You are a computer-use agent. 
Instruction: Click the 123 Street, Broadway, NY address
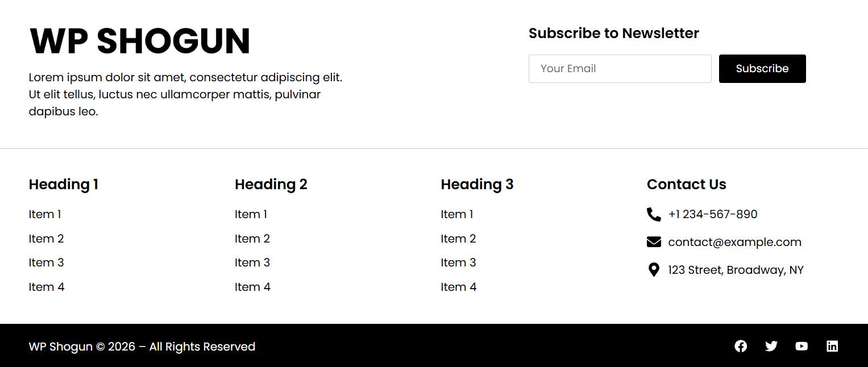tap(736, 270)
